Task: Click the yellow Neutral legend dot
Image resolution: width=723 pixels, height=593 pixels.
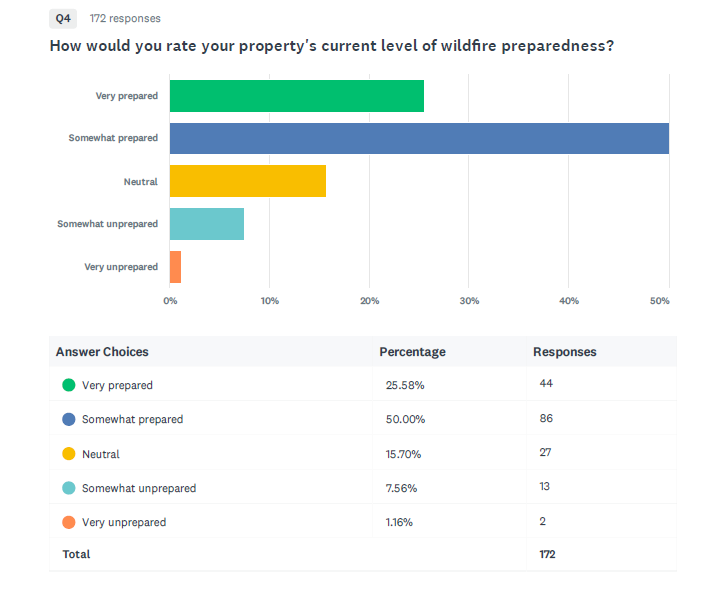Action: click(69, 454)
